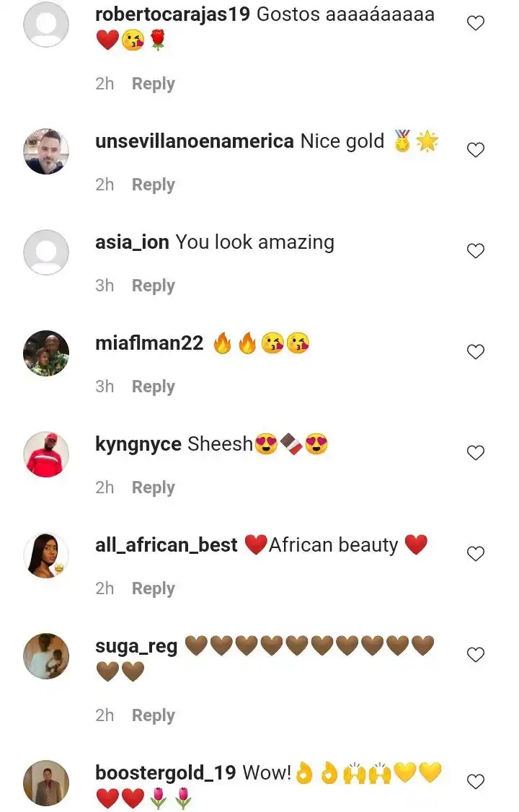Screen dimensions: 519x812
Task: Like suga_reg's brown hearts comment
Action: coord(476,655)
